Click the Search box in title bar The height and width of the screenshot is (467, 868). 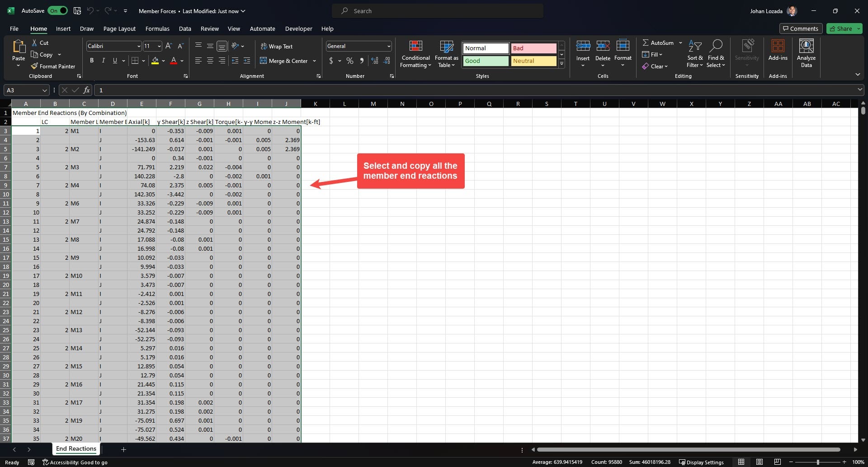(438, 11)
